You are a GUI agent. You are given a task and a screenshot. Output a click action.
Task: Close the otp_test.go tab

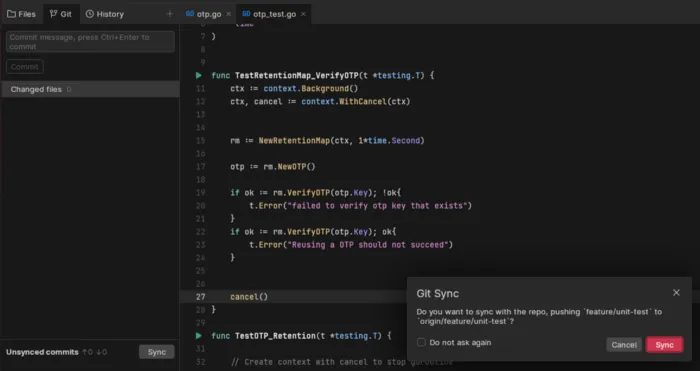click(303, 14)
